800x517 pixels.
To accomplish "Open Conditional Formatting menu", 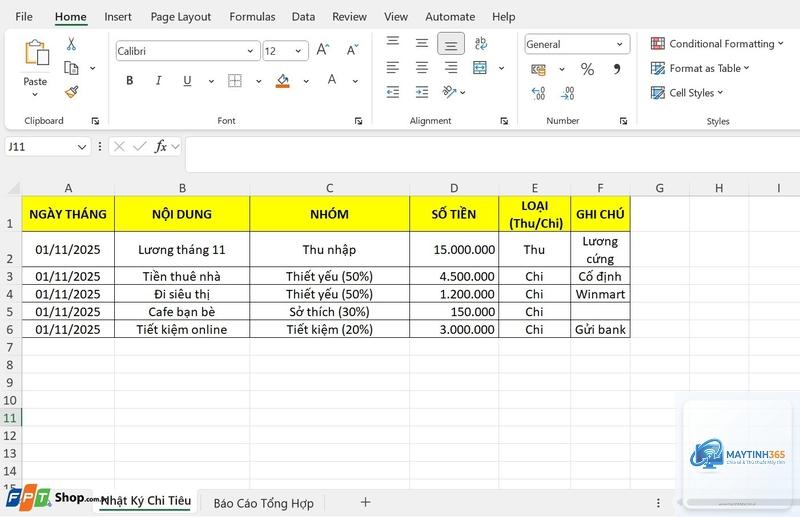I will point(717,44).
